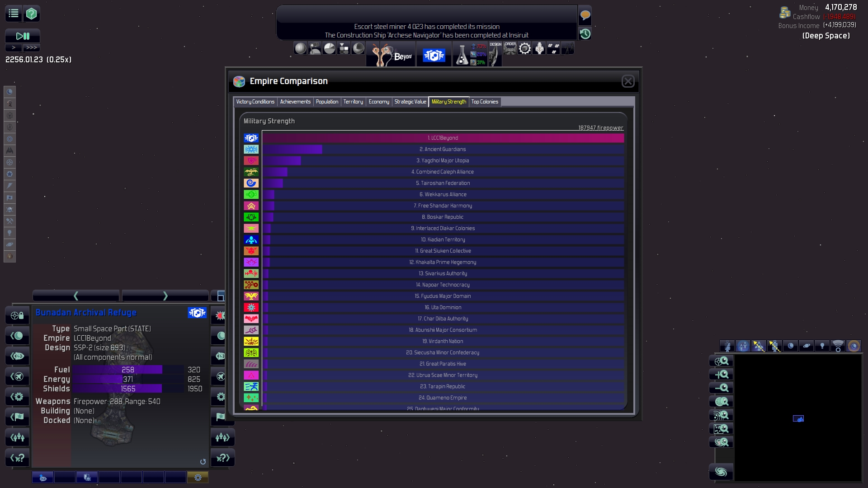Image resolution: width=868 pixels, height=488 pixels.
Task: Click the view rectangle on the minimap
Action: coord(798,419)
